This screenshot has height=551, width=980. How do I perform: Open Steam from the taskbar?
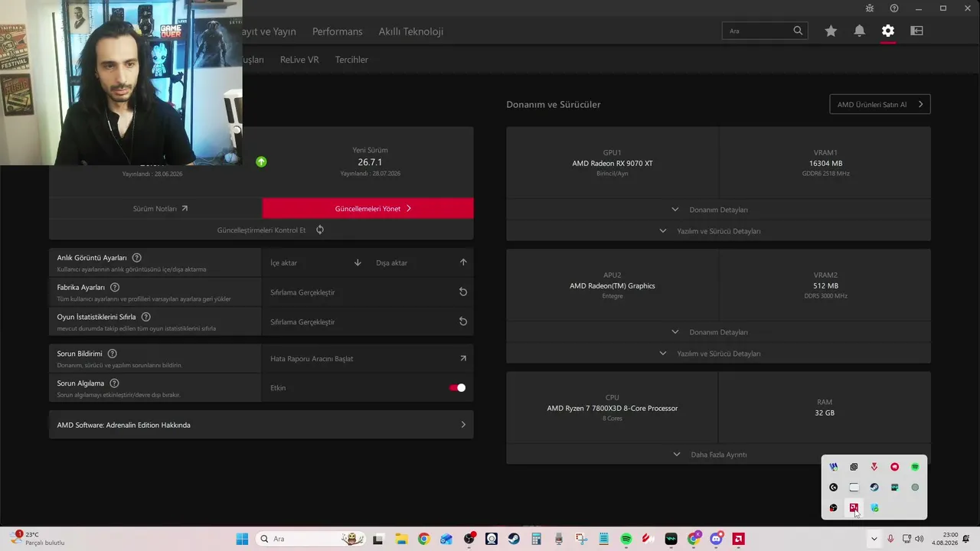pyautogui.click(x=514, y=539)
